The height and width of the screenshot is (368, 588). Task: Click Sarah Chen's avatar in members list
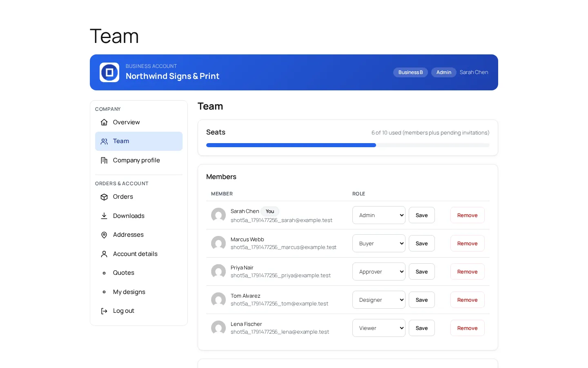[218, 215]
